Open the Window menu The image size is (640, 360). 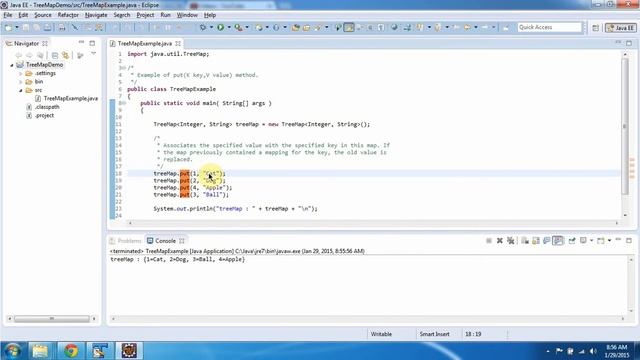pos(187,15)
